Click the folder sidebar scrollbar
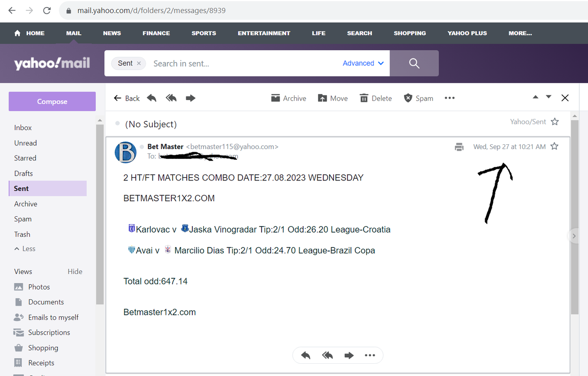 click(100, 214)
